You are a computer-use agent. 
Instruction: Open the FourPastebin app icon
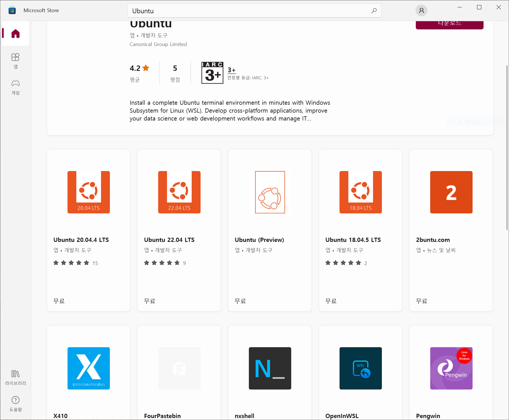tap(179, 368)
